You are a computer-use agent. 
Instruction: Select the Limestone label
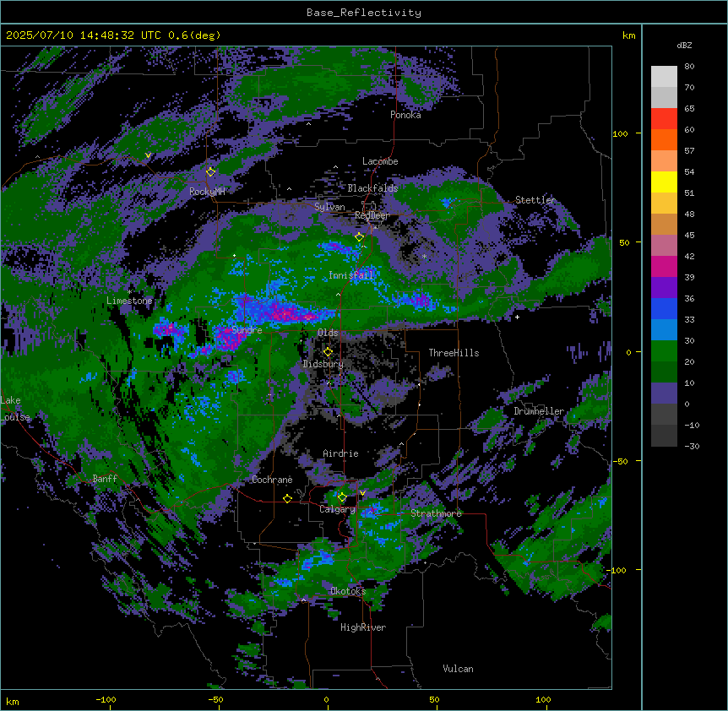(x=129, y=301)
